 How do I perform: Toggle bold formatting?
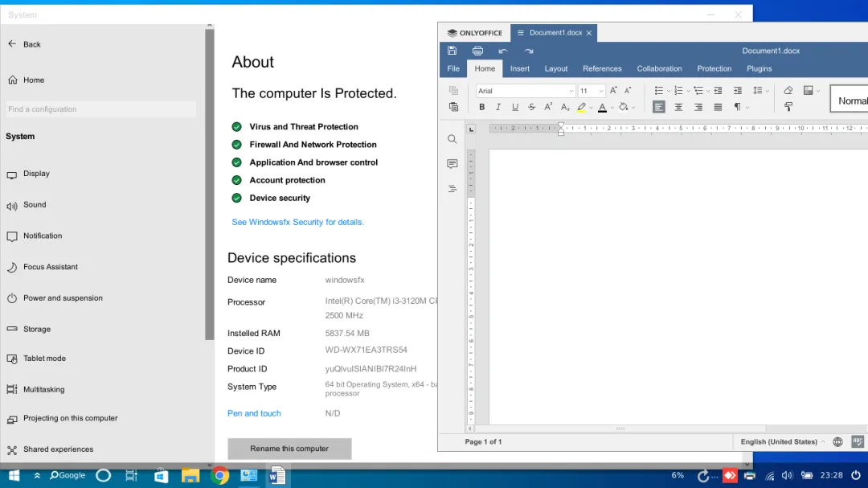pyautogui.click(x=481, y=107)
